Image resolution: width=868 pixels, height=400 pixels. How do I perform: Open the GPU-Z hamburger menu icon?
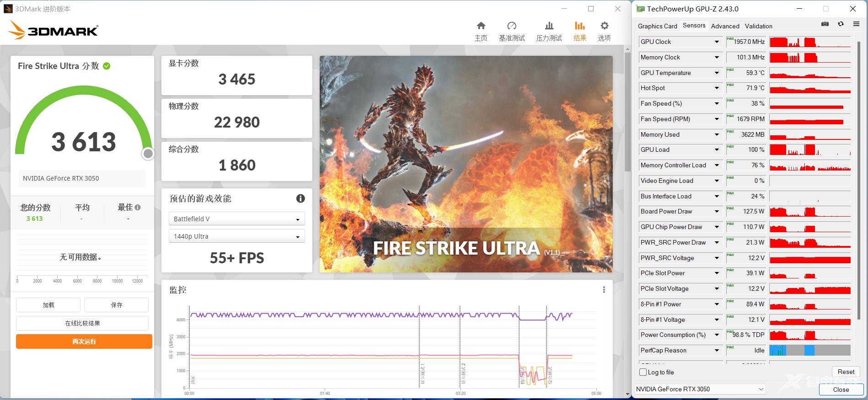pyautogui.click(x=856, y=24)
